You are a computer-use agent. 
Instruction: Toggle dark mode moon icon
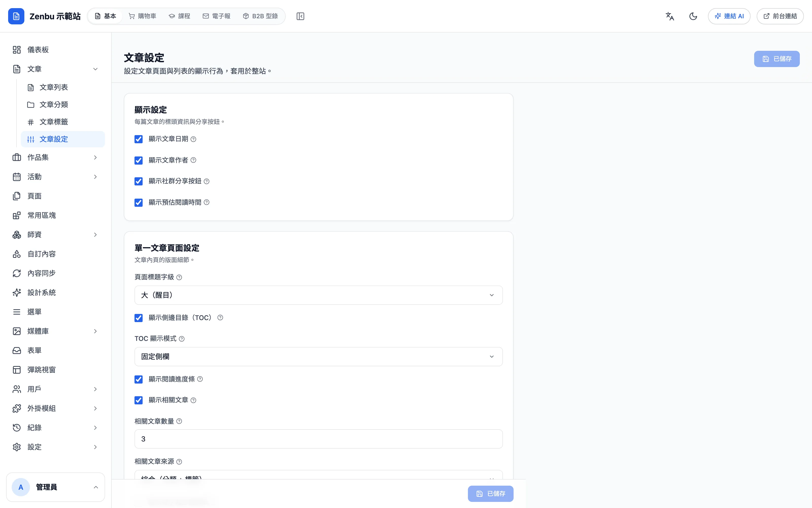coord(693,16)
